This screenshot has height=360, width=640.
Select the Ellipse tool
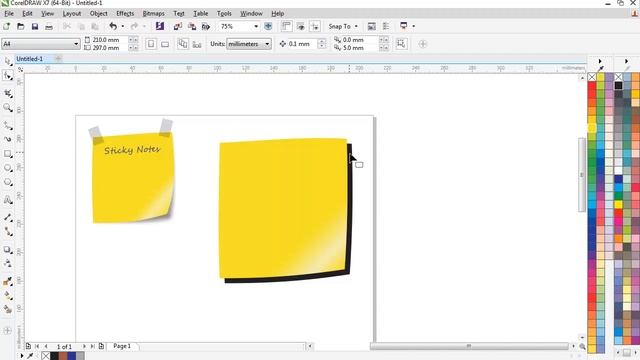tap(8, 168)
